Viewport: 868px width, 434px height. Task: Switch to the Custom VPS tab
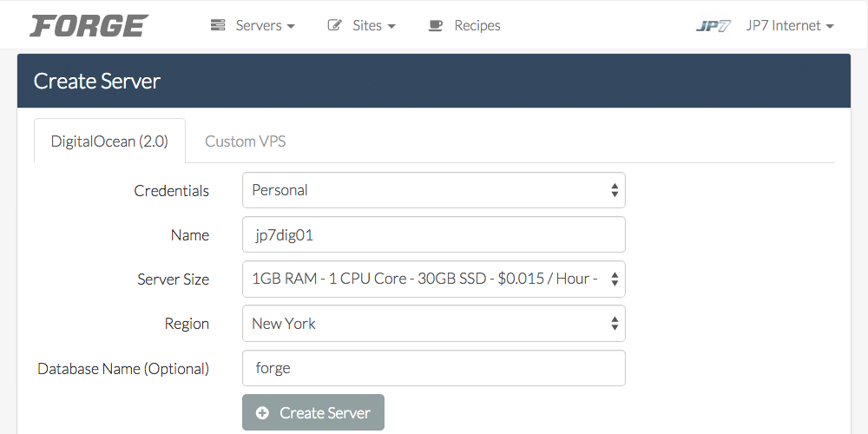coord(246,141)
